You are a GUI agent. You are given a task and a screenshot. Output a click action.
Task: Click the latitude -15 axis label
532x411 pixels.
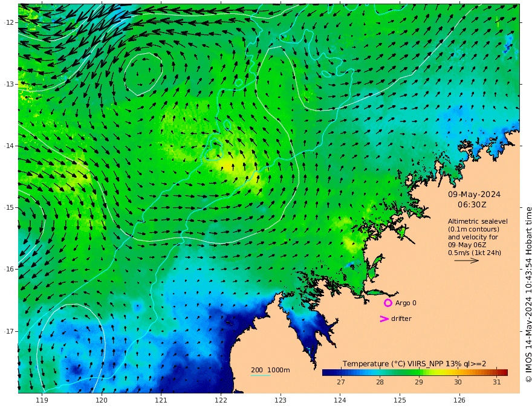(9, 207)
